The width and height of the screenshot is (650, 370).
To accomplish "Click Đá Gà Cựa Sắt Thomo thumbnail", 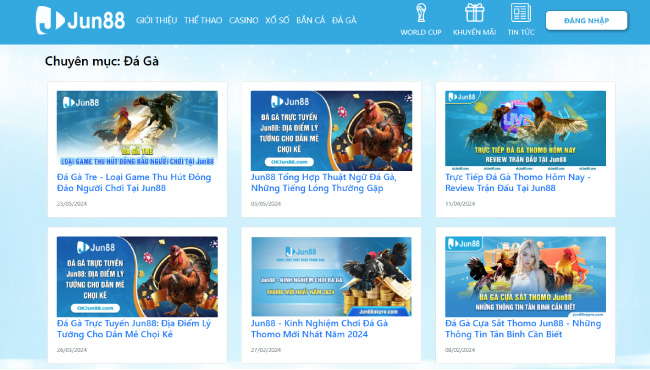I will click(x=525, y=277).
